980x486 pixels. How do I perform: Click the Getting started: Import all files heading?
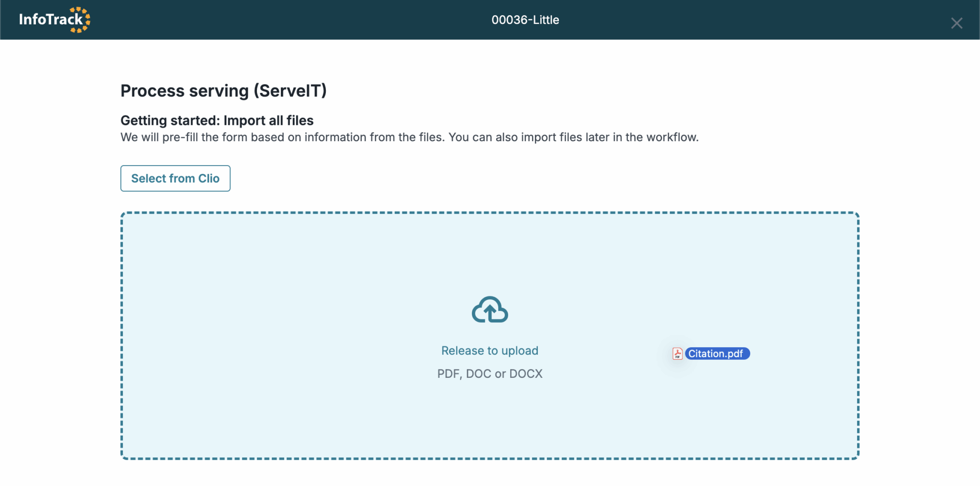217,120
